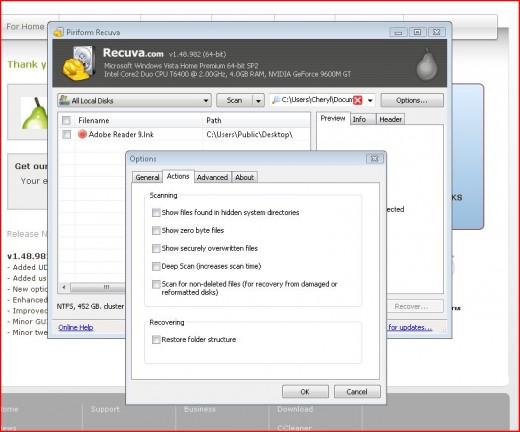
Task: Enable Show securely overwritten files
Action: click(156, 248)
